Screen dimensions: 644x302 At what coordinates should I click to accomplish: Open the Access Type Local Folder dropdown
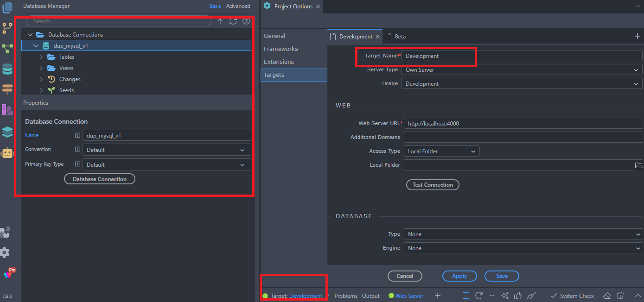[442, 151]
